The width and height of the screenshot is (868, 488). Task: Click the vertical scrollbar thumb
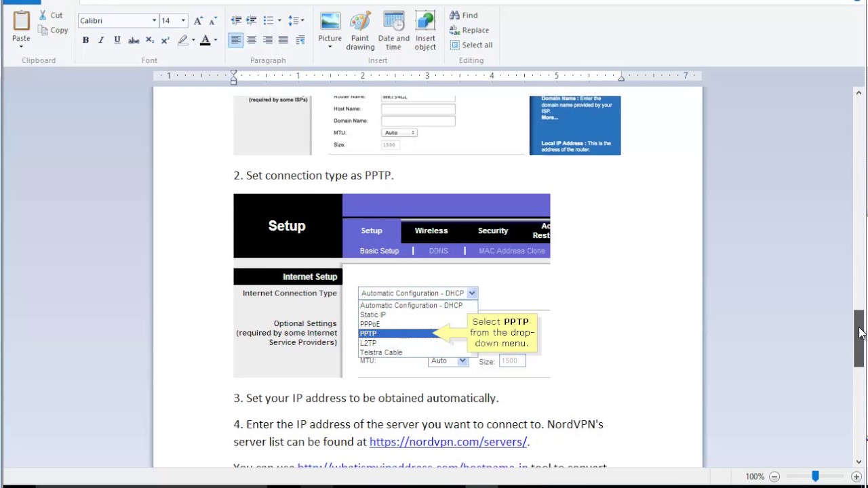(x=859, y=338)
